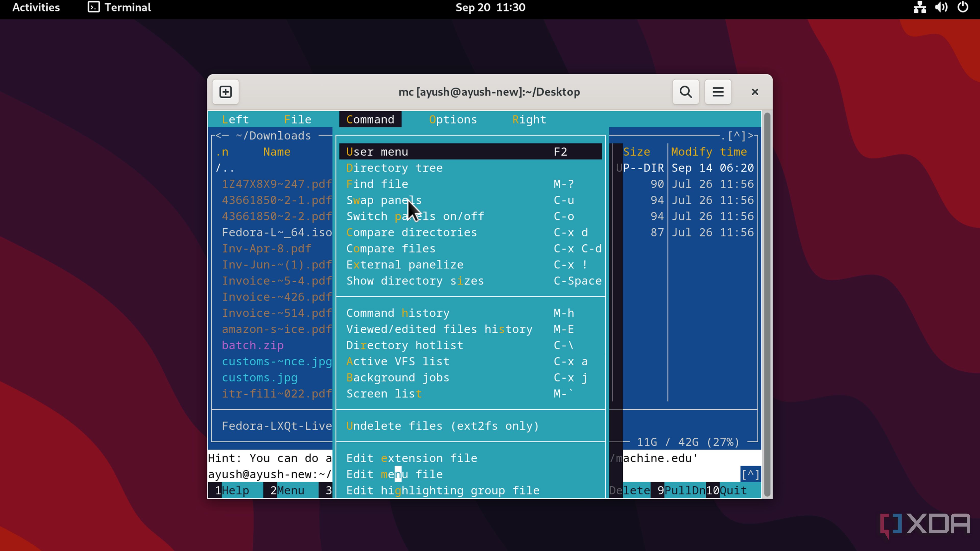This screenshot has height=551, width=980.
Task: Expand the Options menu
Action: coord(453,119)
